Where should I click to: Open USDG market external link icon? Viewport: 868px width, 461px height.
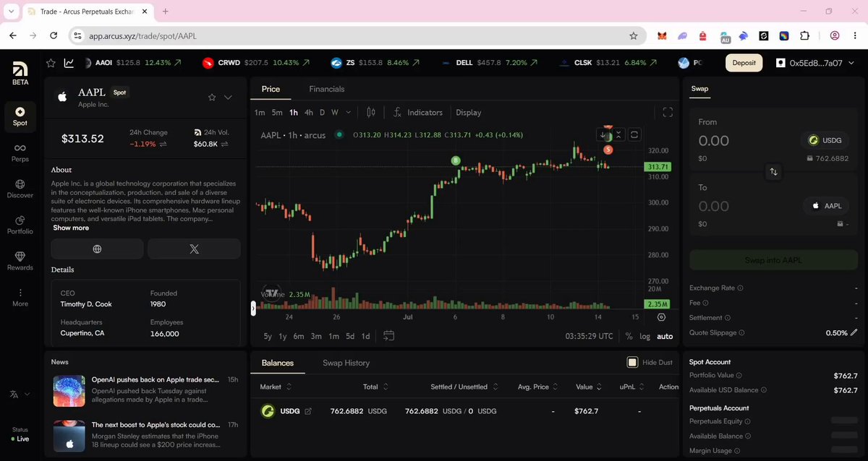[x=308, y=411]
